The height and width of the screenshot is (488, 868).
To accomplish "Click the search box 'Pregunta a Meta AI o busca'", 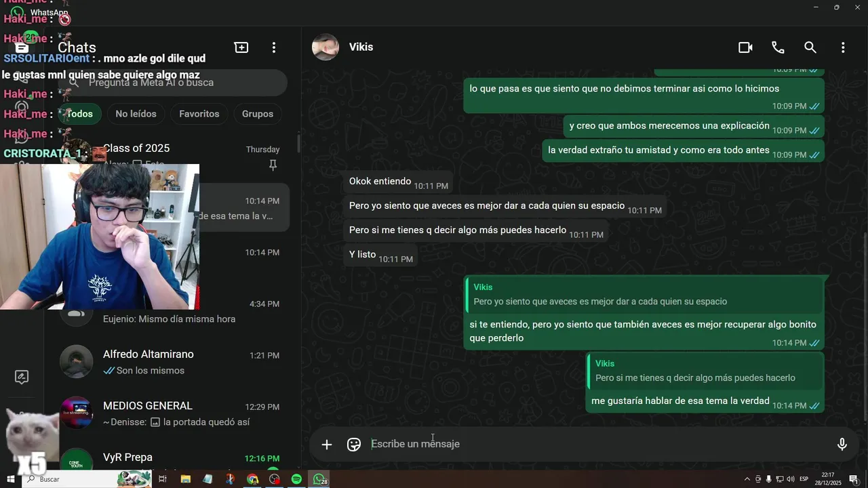I will pyautogui.click(x=173, y=83).
